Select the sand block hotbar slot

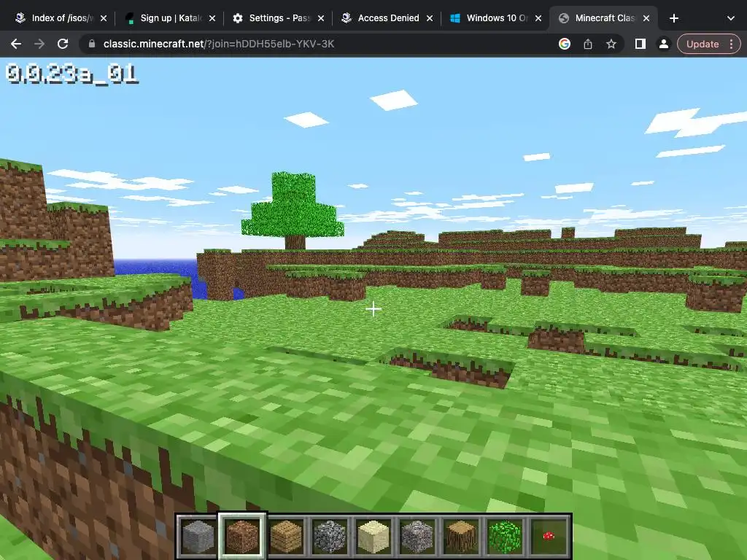pos(373,537)
